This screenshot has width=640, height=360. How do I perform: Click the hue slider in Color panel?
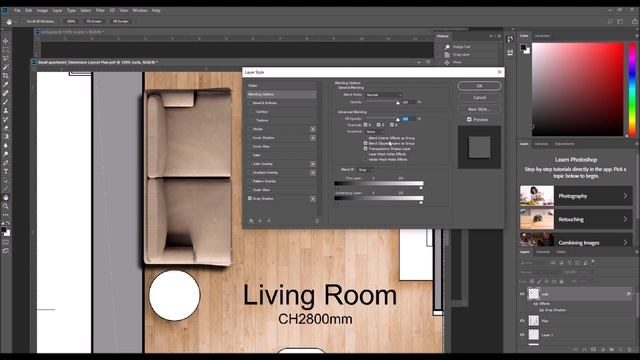[632, 89]
